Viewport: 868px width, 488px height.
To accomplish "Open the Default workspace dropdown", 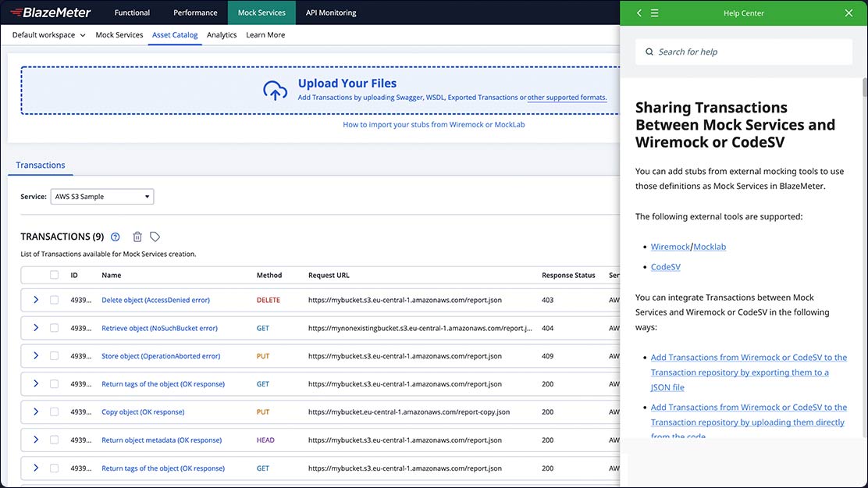I will pyautogui.click(x=48, y=35).
